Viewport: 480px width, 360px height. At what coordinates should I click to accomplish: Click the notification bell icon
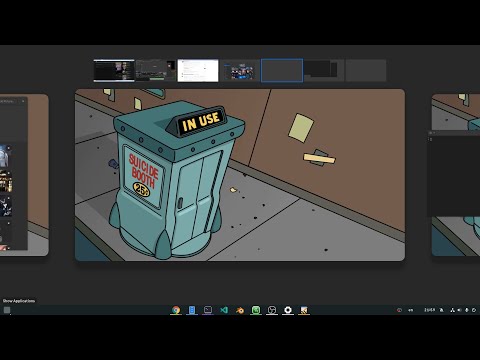tap(442, 310)
